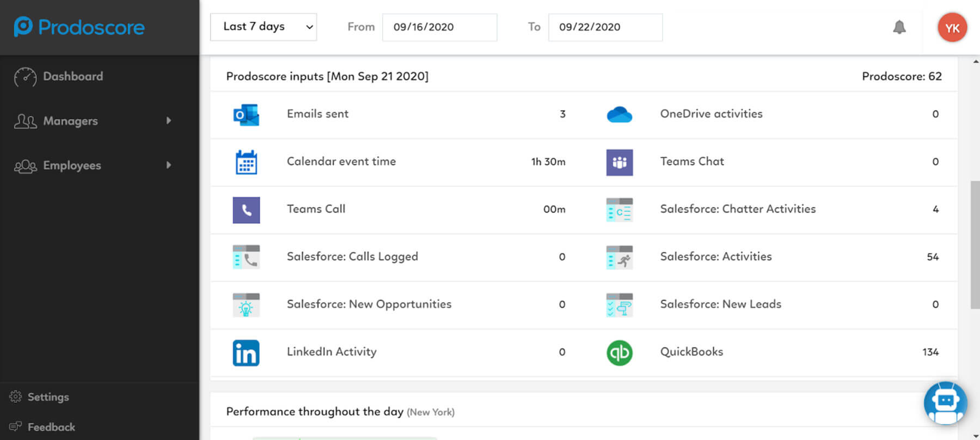
Task: Click Salesforce: Calls Logged label
Action: (352, 256)
